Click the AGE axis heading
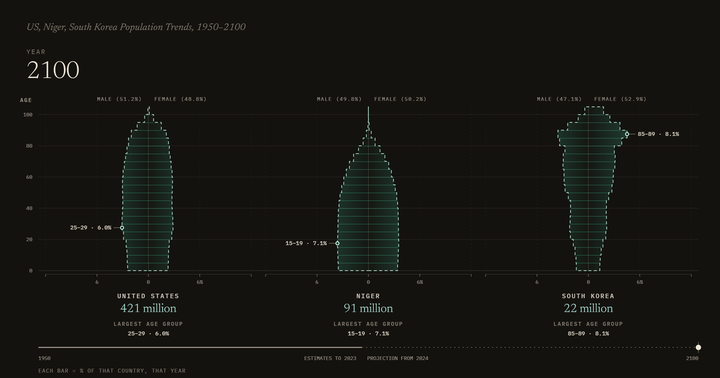Screen dimensions: 720x378 [26, 100]
